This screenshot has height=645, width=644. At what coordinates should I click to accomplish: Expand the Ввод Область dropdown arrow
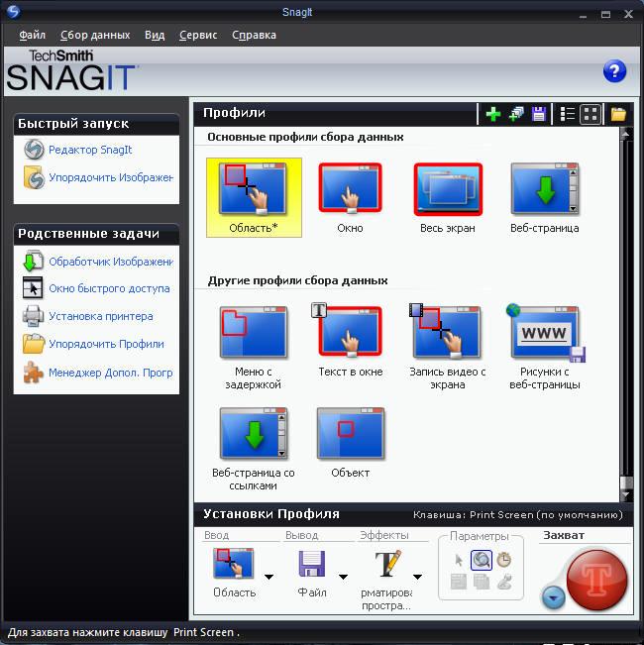(x=268, y=577)
